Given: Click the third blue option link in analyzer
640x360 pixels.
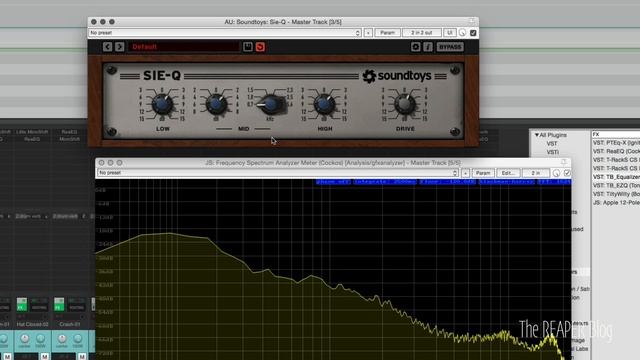Looking at the screenshot, I should [447, 182].
